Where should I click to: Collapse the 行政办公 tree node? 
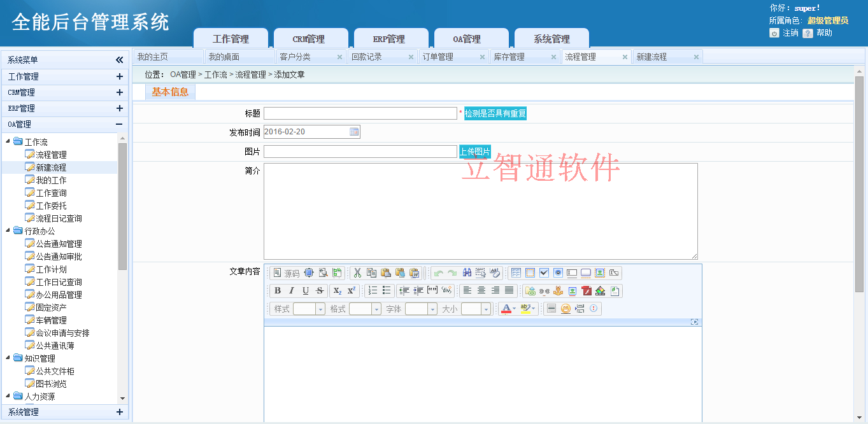8,230
